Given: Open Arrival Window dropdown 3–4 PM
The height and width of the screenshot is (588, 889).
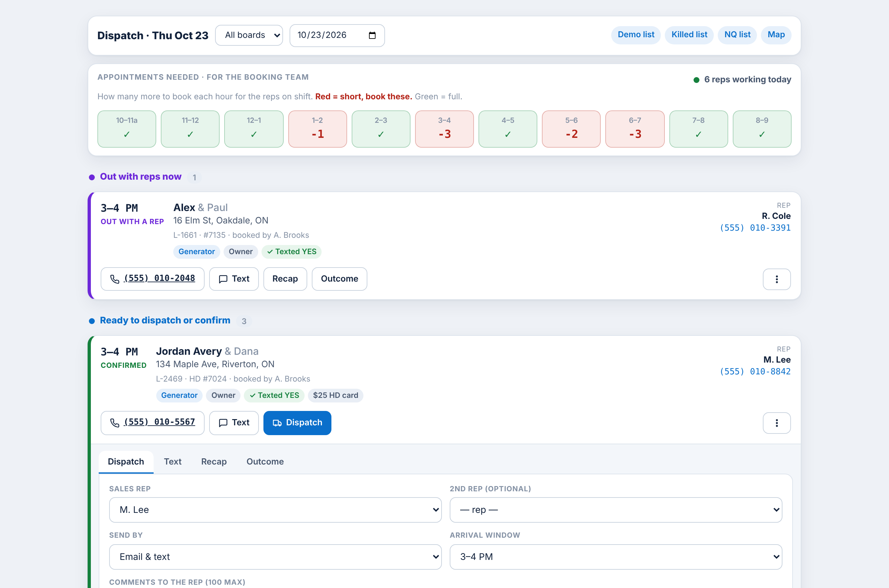Looking at the screenshot, I should tap(615, 557).
